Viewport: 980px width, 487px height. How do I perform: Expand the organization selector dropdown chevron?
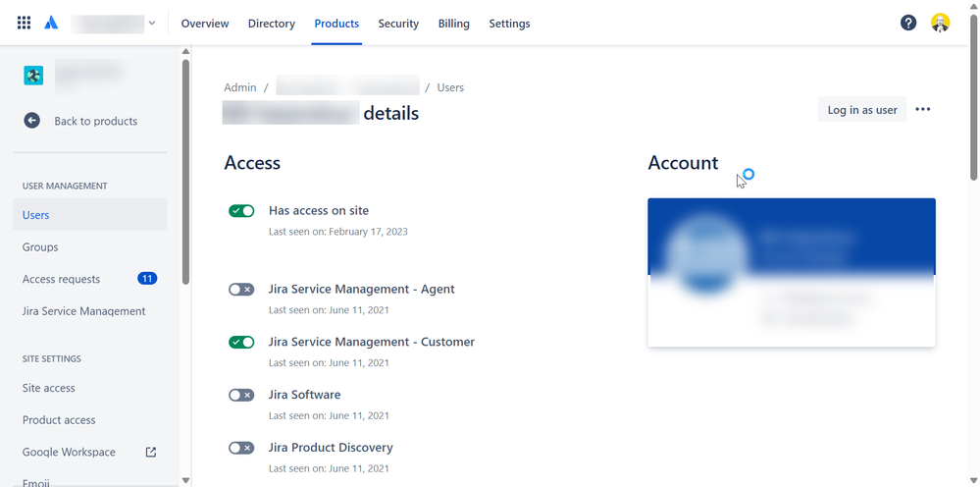(x=151, y=24)
